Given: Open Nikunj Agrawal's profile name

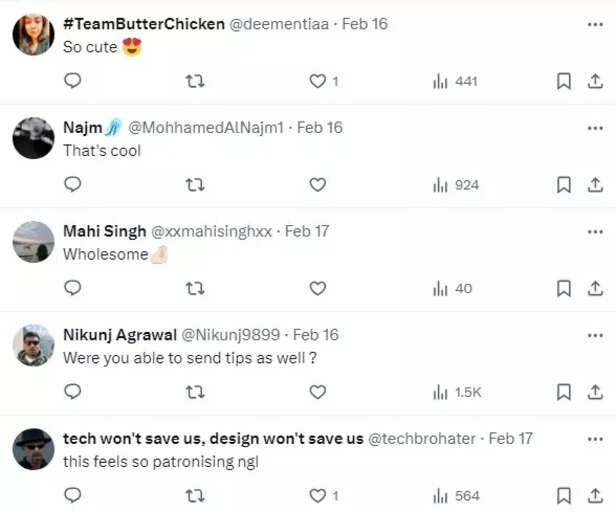Looking at the screenshot, I should coord(119,335).
